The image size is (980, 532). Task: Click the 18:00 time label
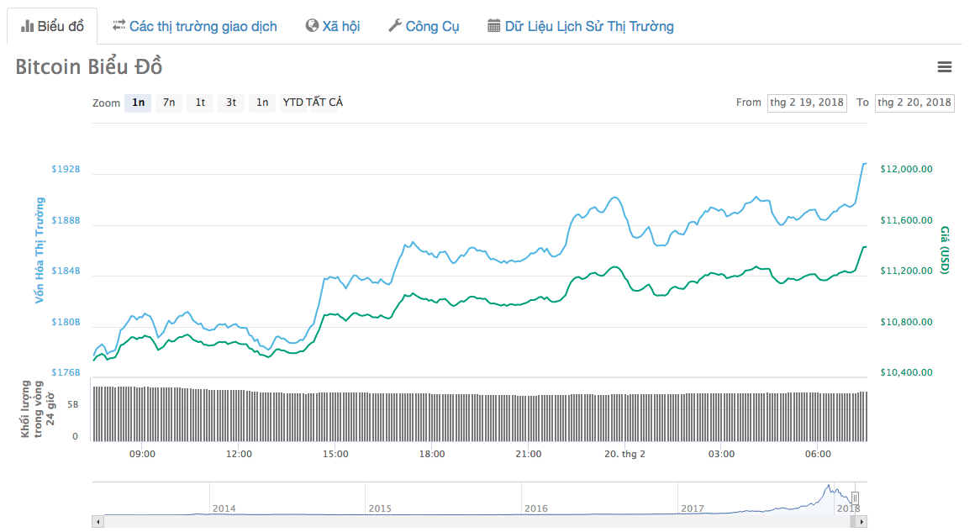(432, 455)
